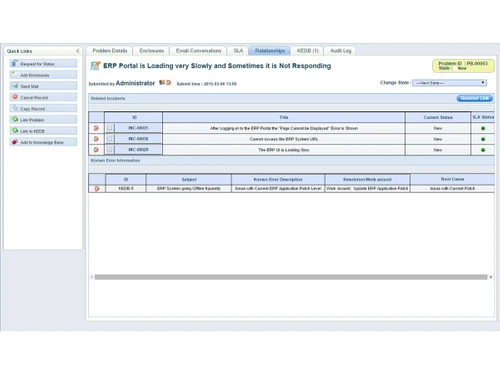The height and width of the screenshot is (375, 500).
Task: Select the Relationships tab
Action: (270, 51)
